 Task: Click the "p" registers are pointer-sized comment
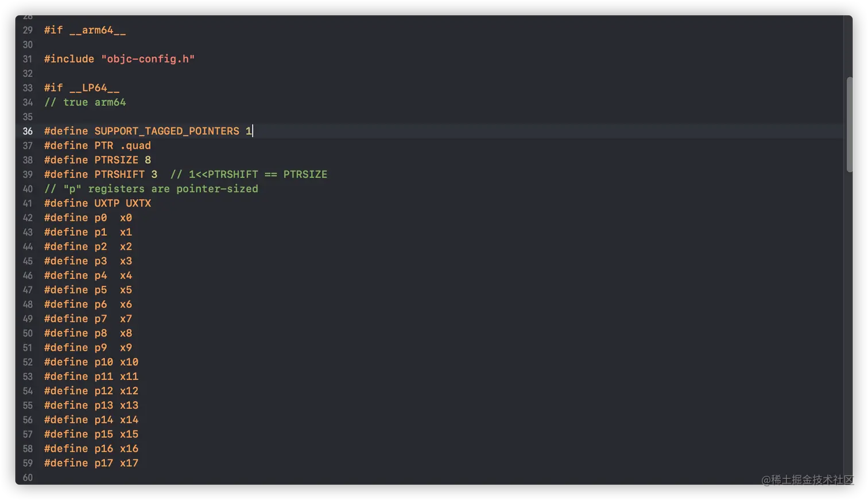151,189
